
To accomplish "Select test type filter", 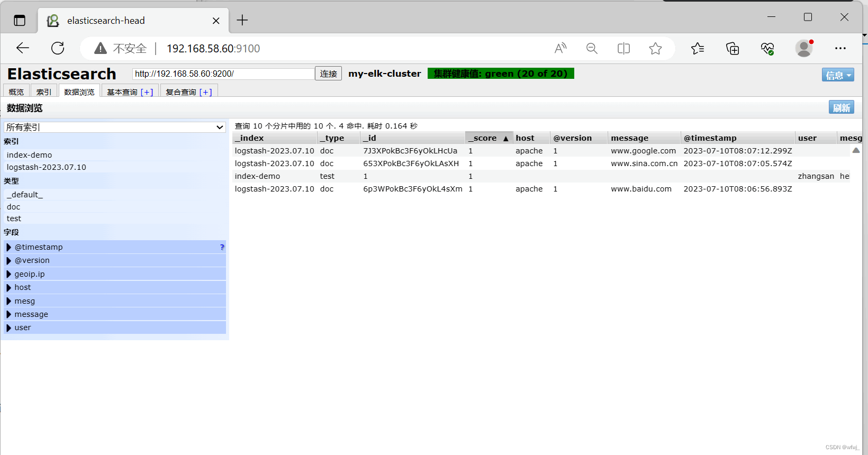I will [x=115, y=219].
